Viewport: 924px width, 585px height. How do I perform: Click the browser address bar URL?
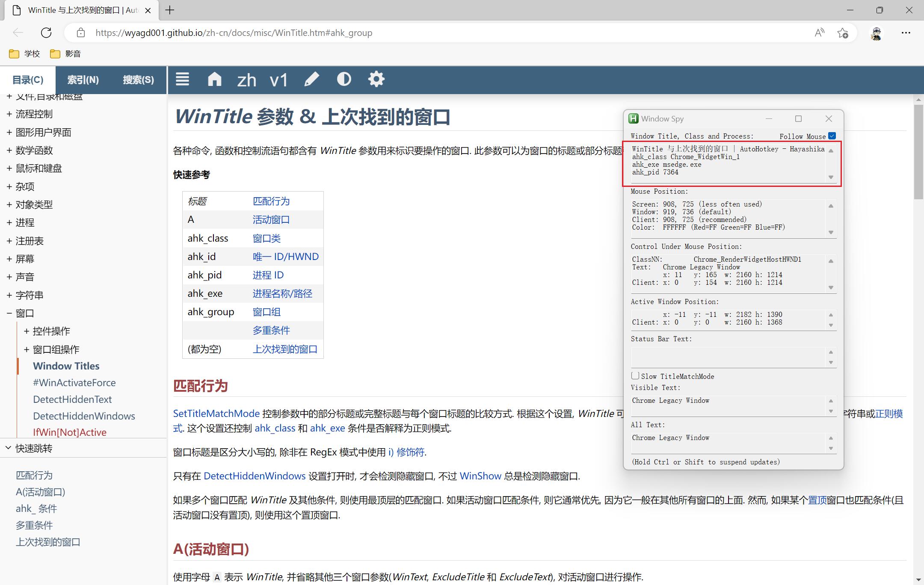pyautogui.click(x=234, y=33)
